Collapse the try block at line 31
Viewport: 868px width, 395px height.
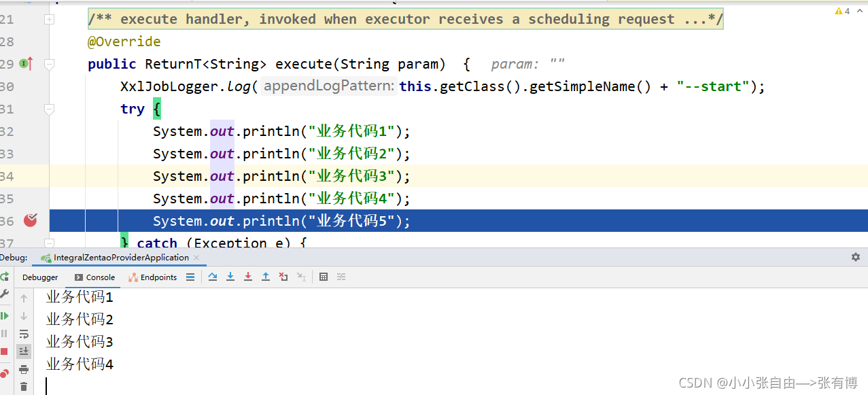pyautogui.click(x=49, y=109)
